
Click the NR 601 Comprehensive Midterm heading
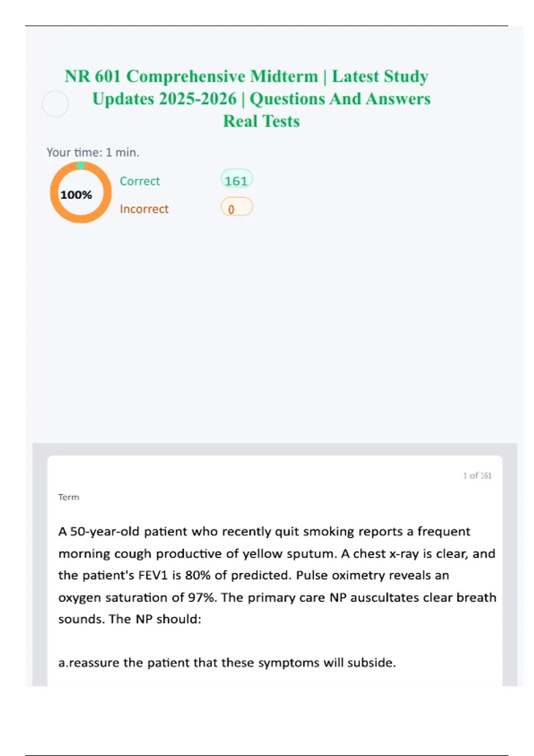246,76
